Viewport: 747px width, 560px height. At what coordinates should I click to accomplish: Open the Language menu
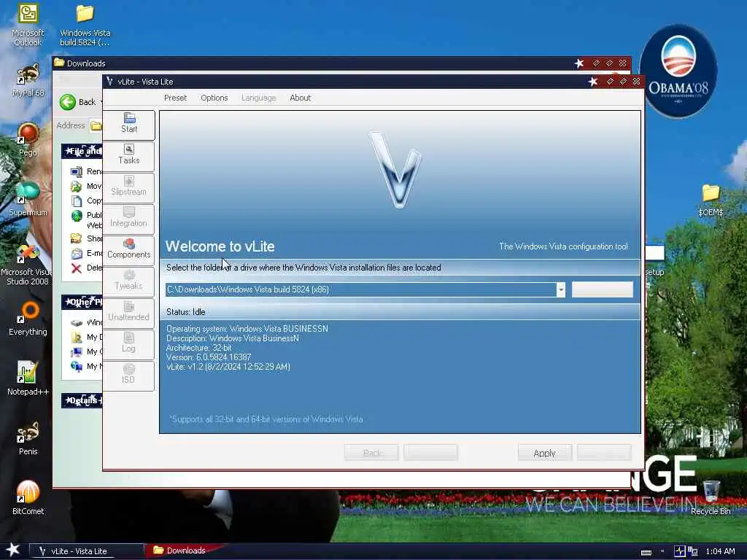pos(259,98)
